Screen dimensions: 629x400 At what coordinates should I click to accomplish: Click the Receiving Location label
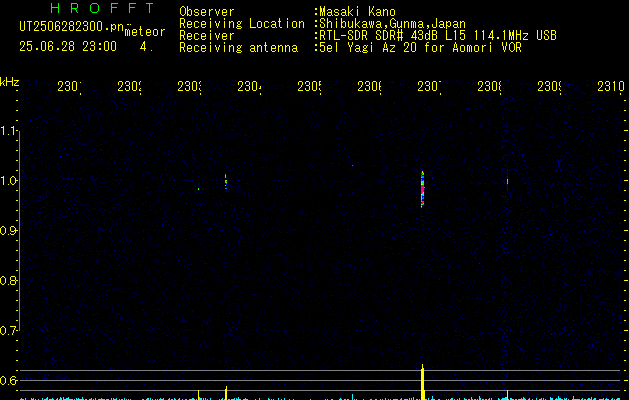tap(242, 24)
